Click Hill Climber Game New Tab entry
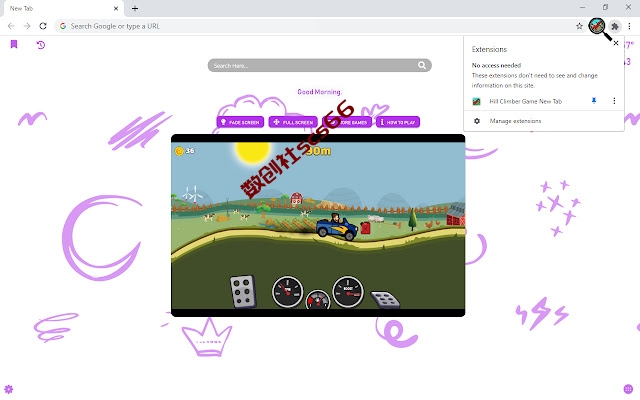The width and height of the screenshot is (640, 400). coord(526,101)
